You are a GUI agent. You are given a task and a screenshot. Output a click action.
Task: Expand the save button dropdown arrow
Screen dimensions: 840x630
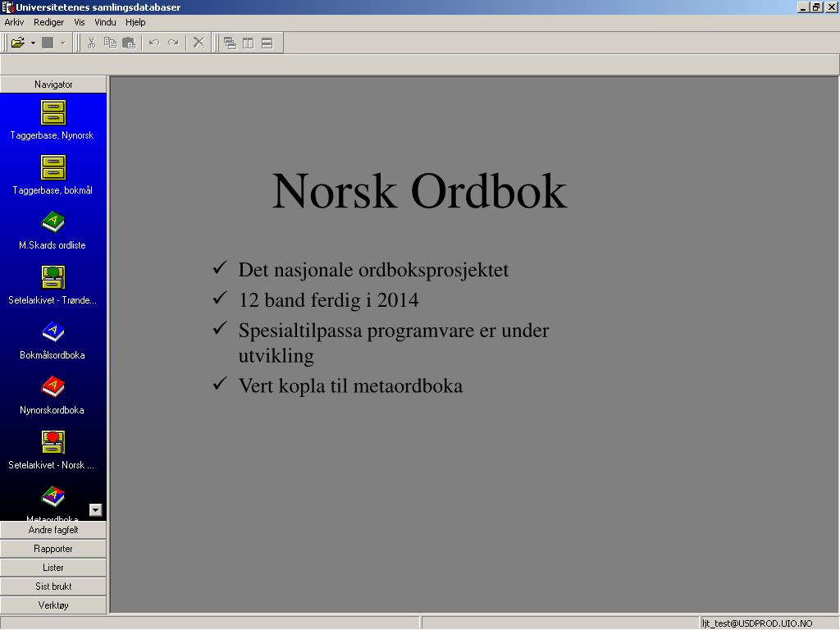pos(62,43)
